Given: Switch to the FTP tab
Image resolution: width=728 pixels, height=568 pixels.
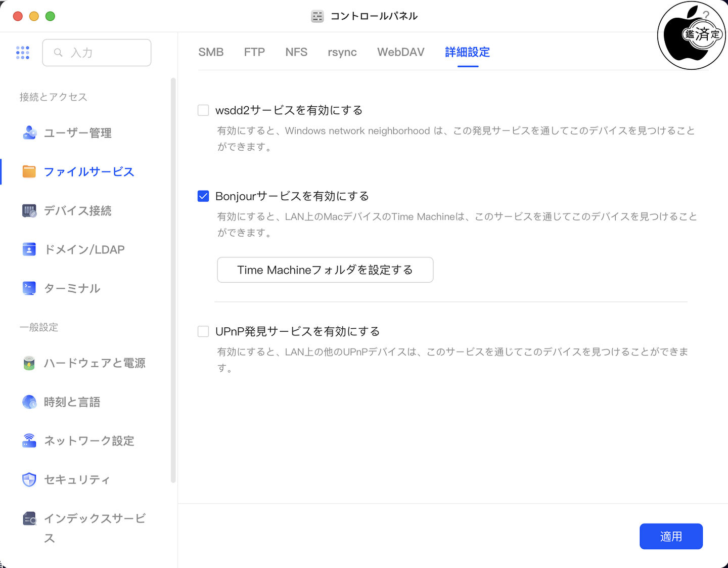Looking at the screenshot, I should point(254,52).
